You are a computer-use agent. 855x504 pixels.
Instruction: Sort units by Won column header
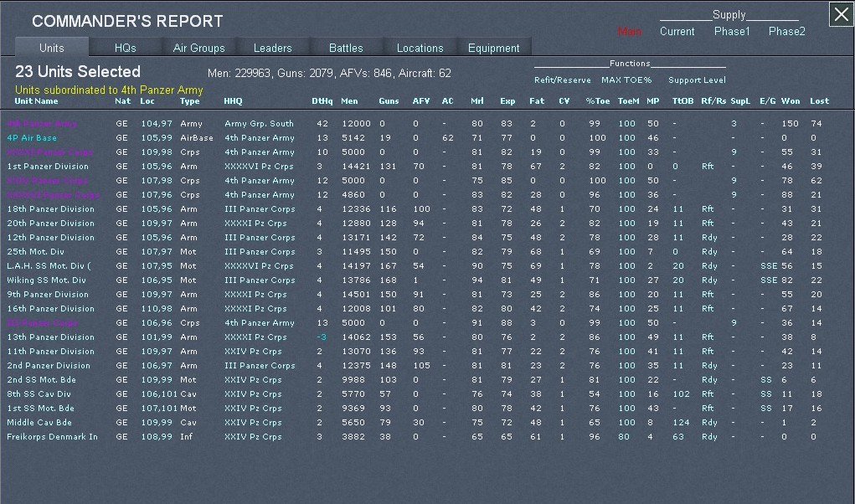(x=790, y=101)
